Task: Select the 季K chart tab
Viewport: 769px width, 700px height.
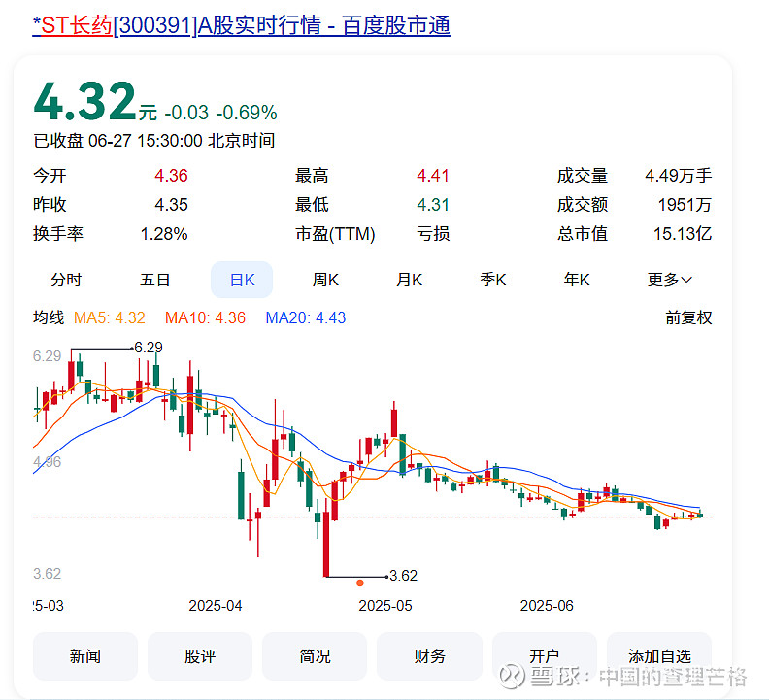Action: (493, 280)
